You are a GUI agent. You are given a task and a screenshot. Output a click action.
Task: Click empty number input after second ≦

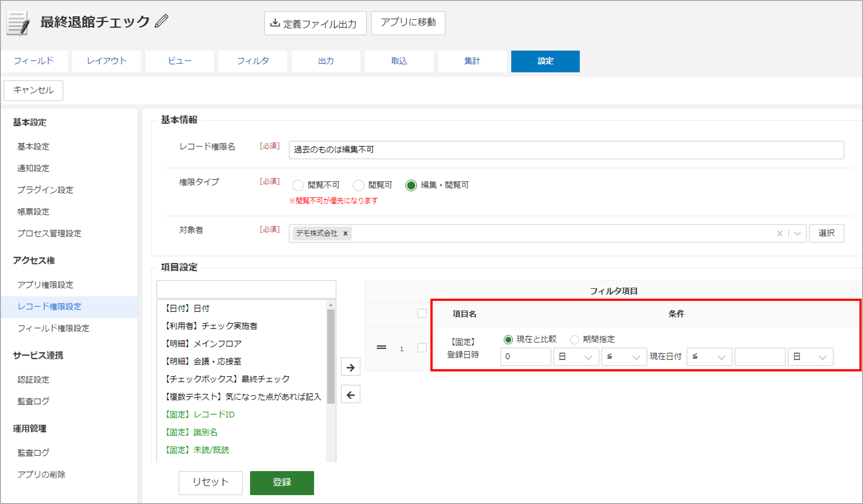pyautogui.click(x=760, y=357)
